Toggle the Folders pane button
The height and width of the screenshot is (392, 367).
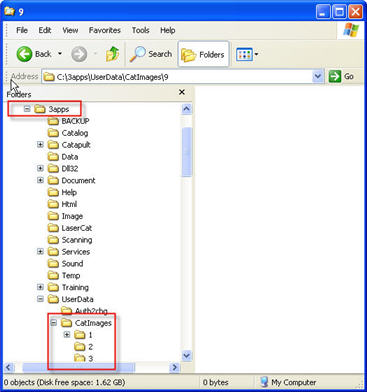tap(203, 54)
